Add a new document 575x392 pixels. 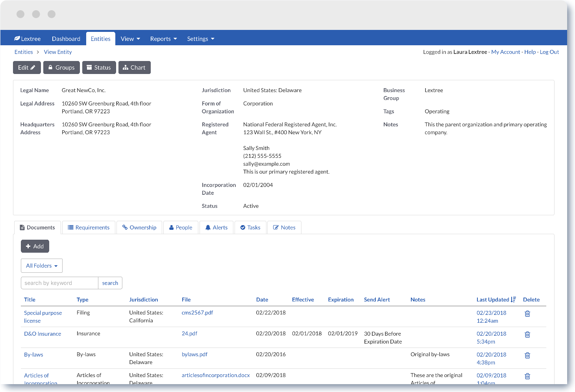pos(35,246)
